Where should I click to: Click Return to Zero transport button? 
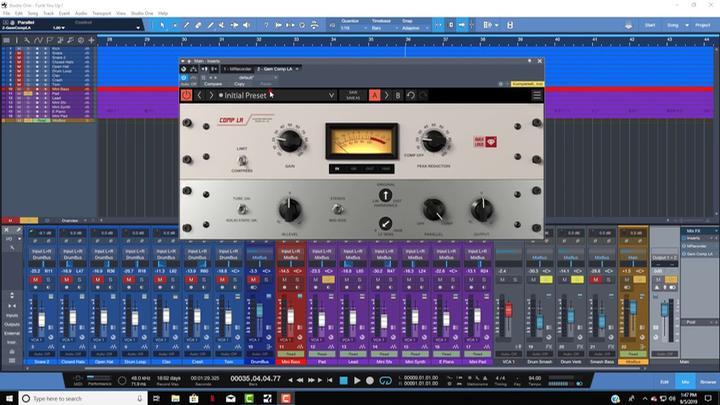330,380
